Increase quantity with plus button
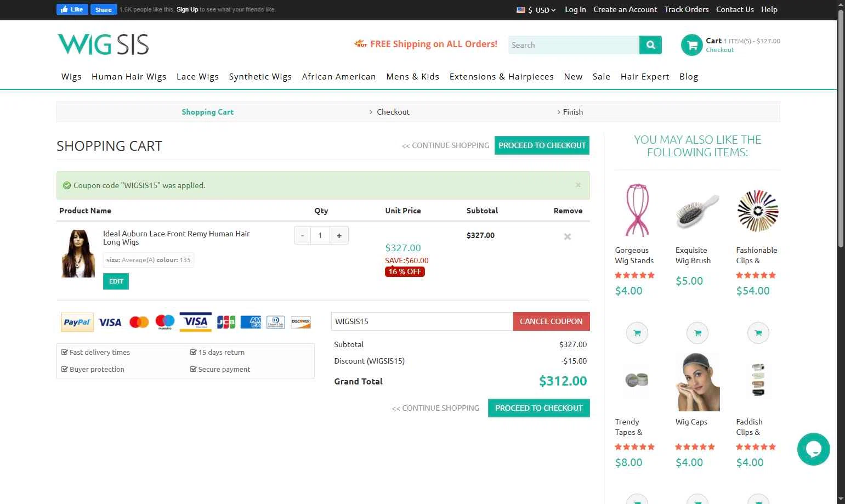Image resolution: width=845 pixels, height=504 pixels. tap(339, 235)
